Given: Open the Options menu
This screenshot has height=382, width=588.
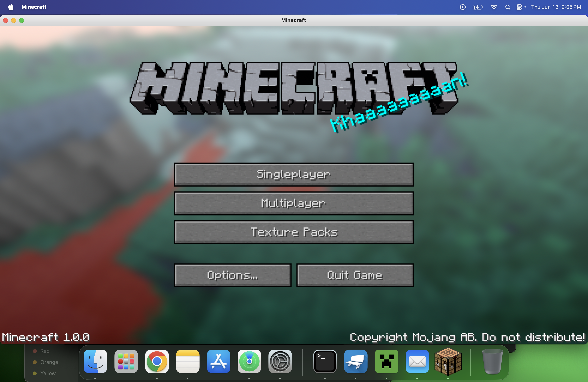Looking at the screenshot, I should coord(233,275).
